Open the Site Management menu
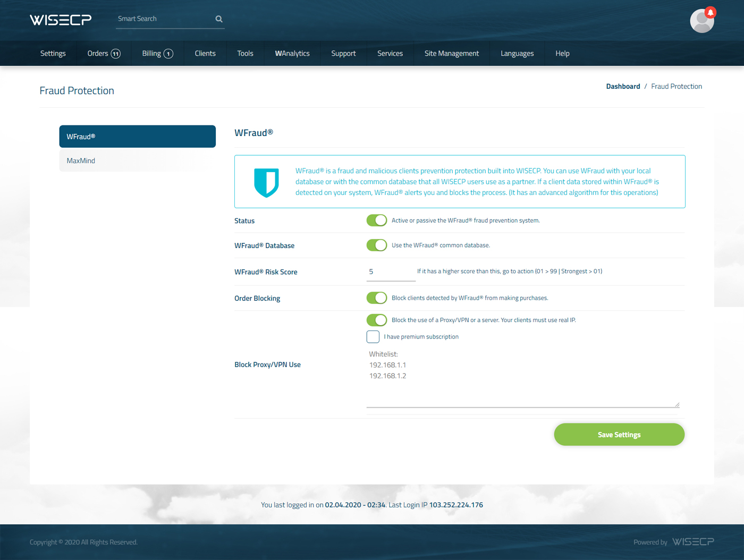Viewport: 744px width, 560px height. click(452, 54)
